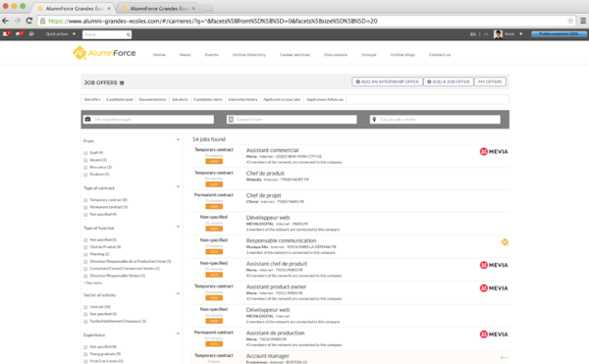Open the Quick actions dropdown
This screenshot has width=589, height=364.
coord(61,34)
